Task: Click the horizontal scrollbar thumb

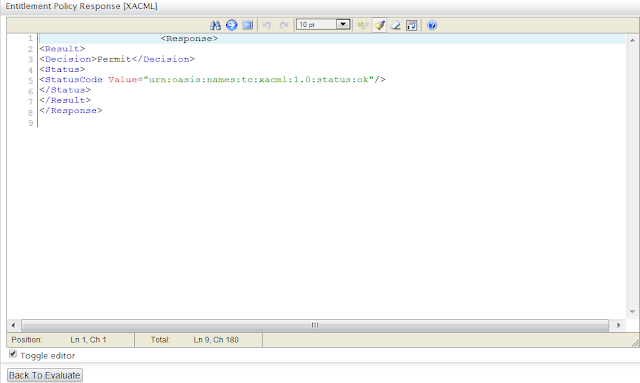Action: click(x=315, y=325)
